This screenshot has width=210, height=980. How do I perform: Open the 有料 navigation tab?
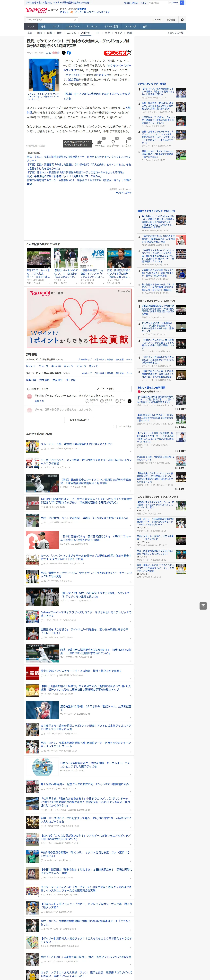click(145, 27)
